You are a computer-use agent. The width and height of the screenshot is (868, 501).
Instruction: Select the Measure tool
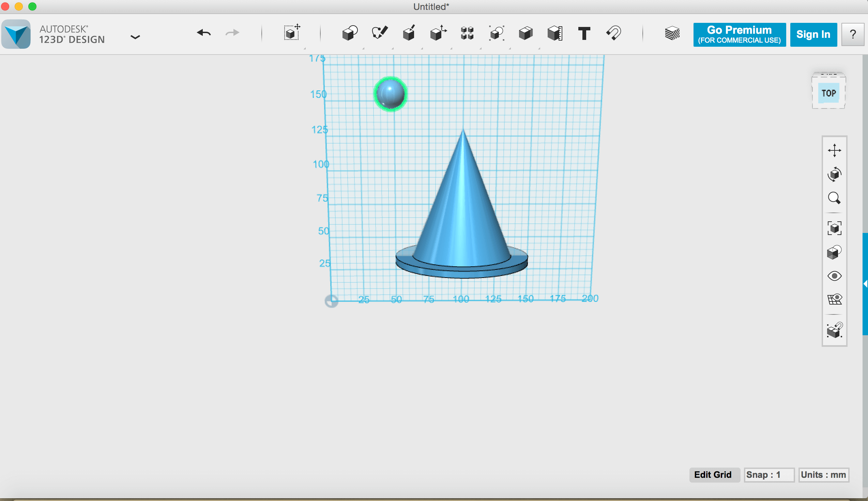[555, 33]
